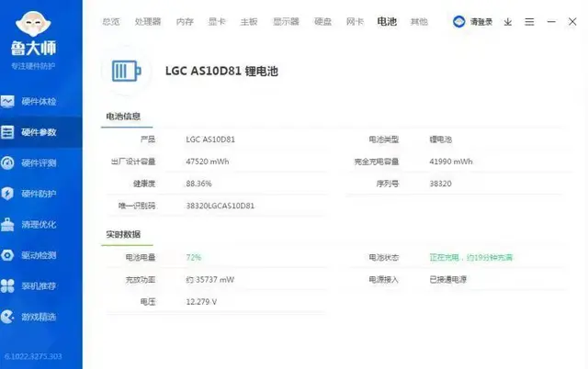This screenshot has height=369, width=588.
Task: Click the 约 35737 mW power value
Action: 210,279
